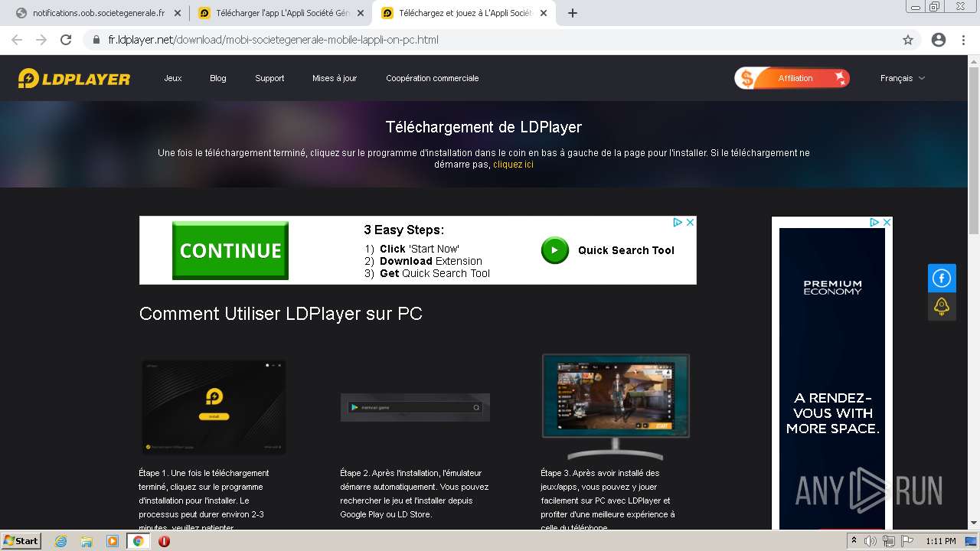Image resolution: width=980 pixels, height=551 pixels.
Task: Click 'Comment Utiliser LDPlayer sur PC' heading
Action: point(281,314)
